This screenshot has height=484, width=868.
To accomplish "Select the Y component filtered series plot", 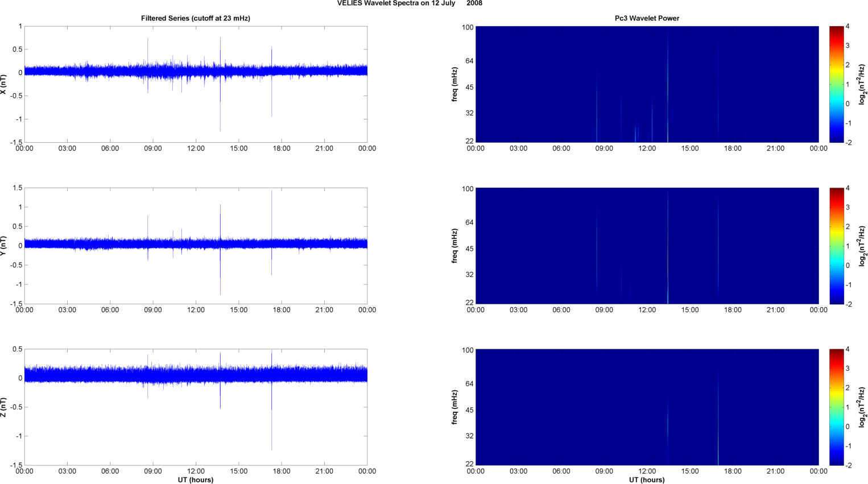I will point(196,246).
